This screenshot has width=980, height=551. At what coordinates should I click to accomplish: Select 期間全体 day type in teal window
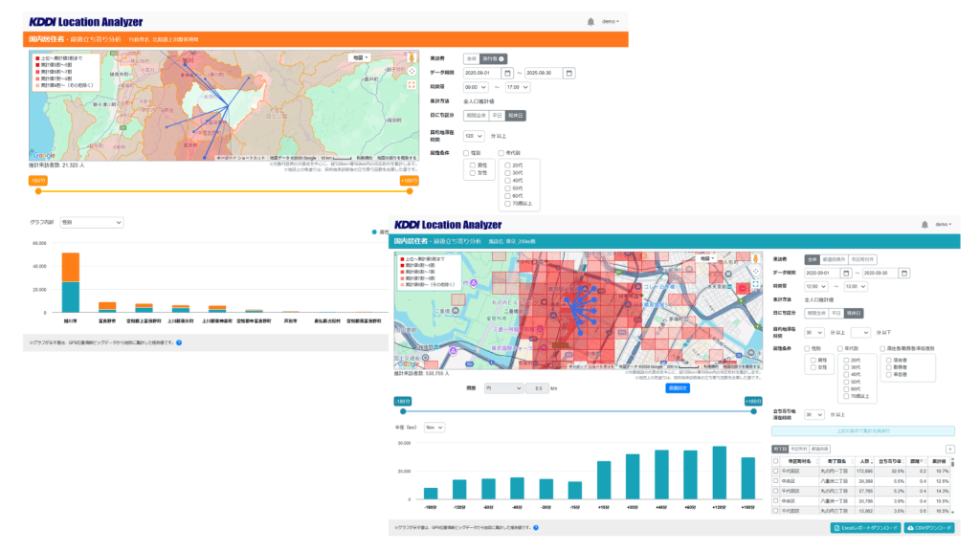[816, 313]
